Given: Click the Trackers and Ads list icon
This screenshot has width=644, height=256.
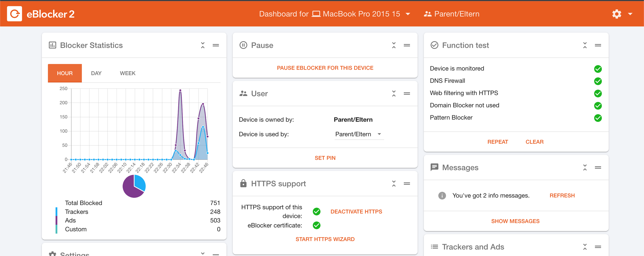Looking at the screenshot, I should [x=434, y=247].
